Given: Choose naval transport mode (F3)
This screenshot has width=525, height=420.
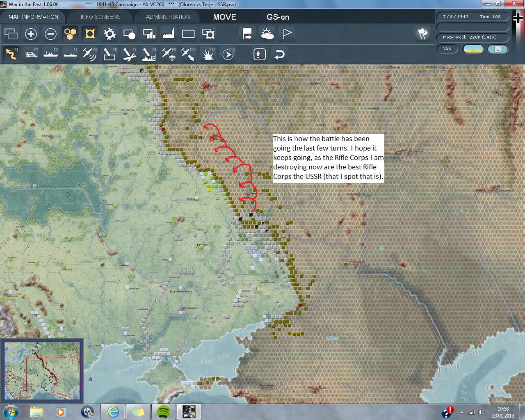Looking at the screenshot, I should point(50,54).
